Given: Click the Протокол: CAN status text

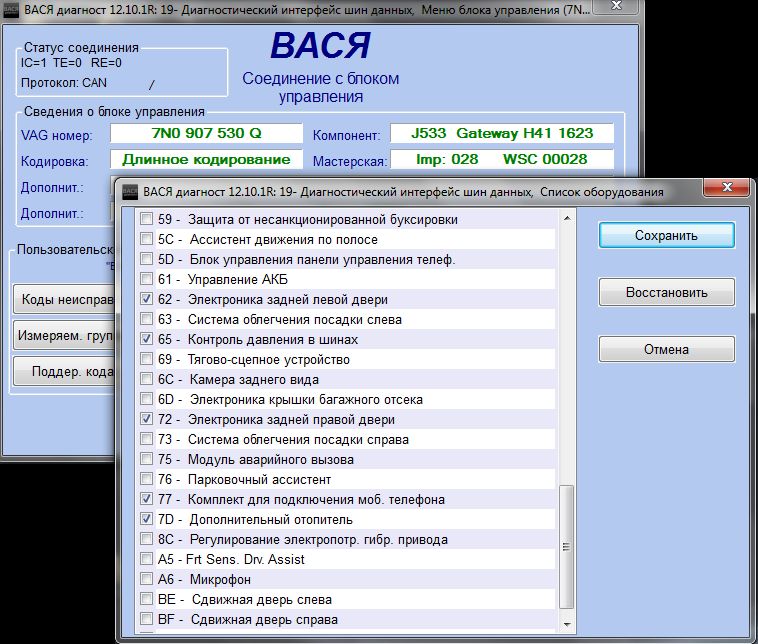Looking at the screenshot, I should pyautogui.click(x=64, y=83).
